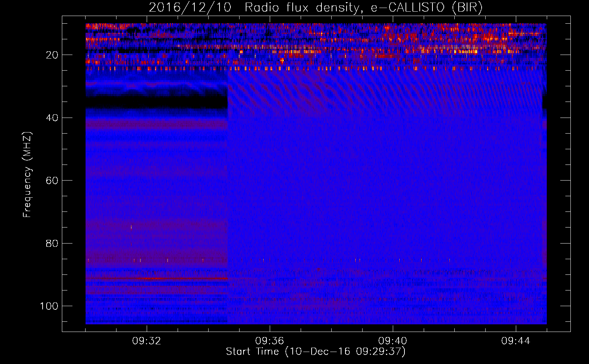The height and width of the screenshot is (364, 589).
Task: Click the 60 frequency tick label
Action: [x=52, y=181]
